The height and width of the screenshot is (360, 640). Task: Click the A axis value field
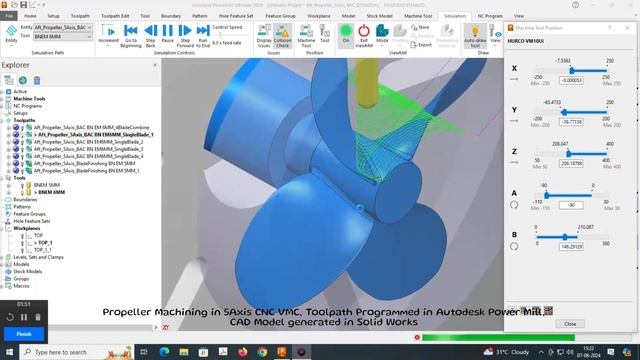(571, 205)
